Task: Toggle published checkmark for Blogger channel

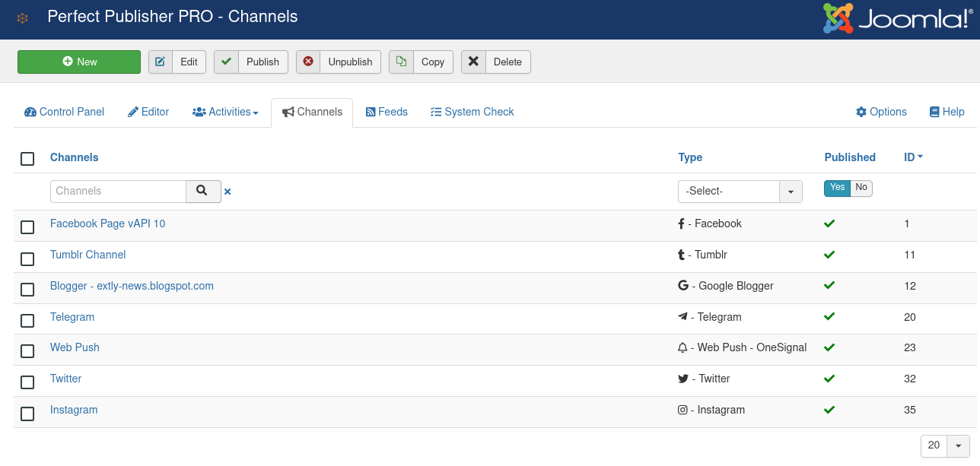Action: [x=829, y=286]
